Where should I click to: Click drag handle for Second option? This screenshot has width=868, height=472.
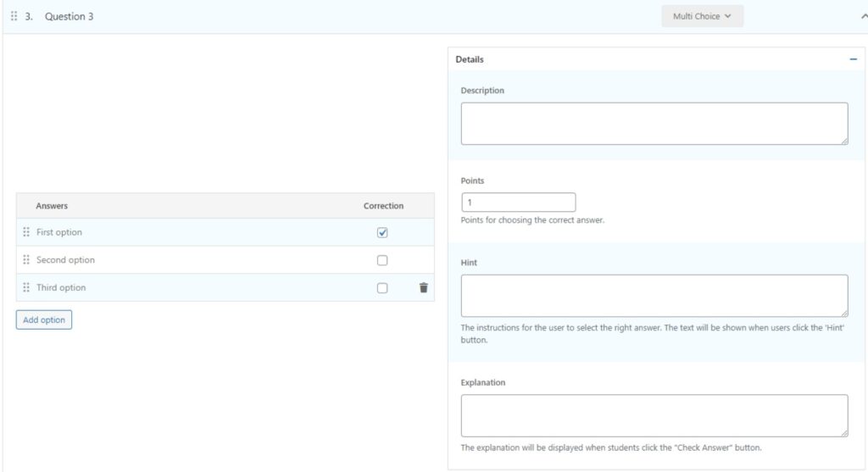point(26,260)
